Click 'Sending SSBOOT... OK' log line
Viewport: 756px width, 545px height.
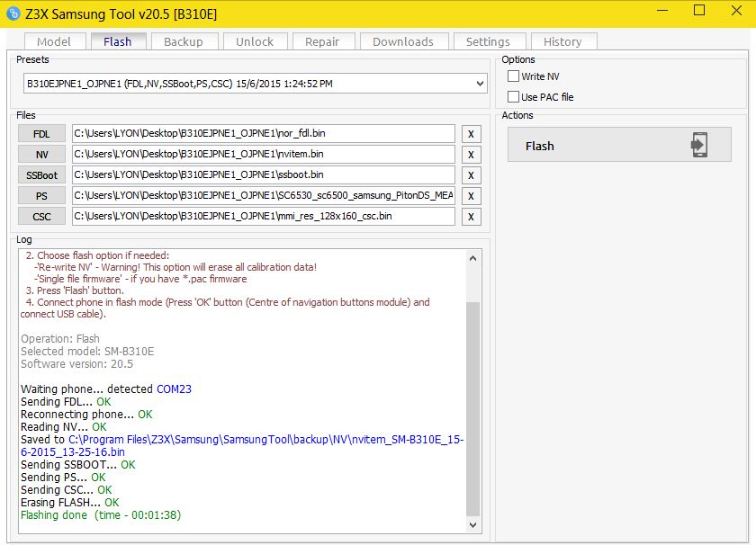pyautogui.click(x=78, y=465)
